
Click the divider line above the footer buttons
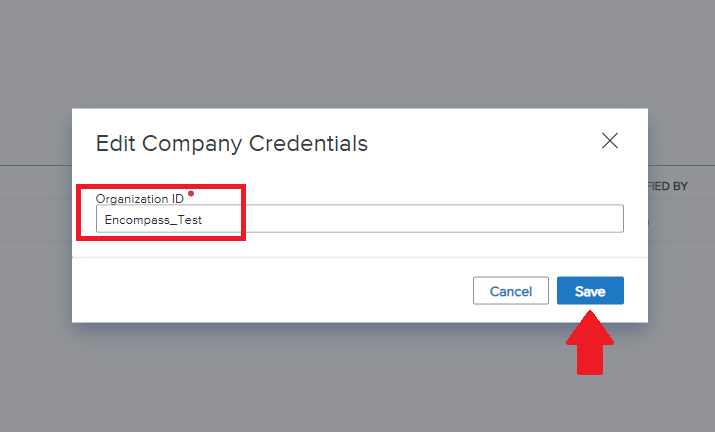[x=360, y=258]
